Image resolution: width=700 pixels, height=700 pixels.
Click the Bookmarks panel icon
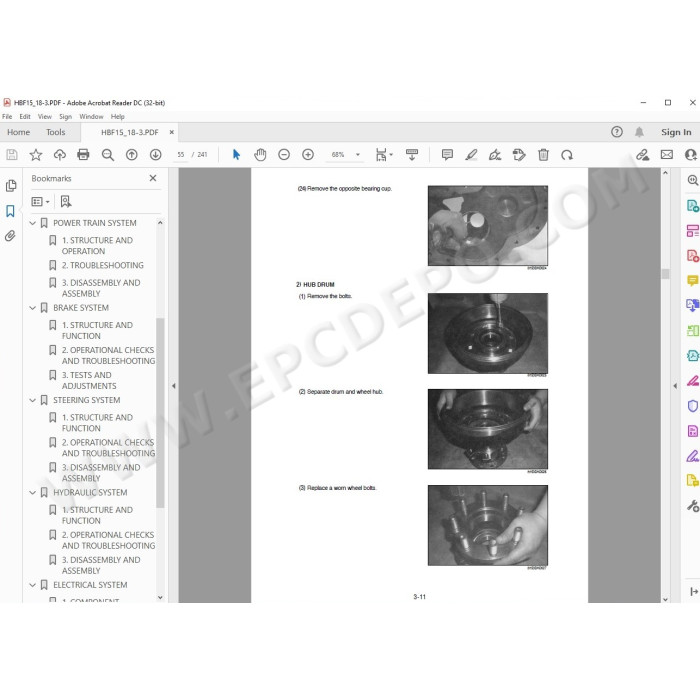(x=10, y=211)
